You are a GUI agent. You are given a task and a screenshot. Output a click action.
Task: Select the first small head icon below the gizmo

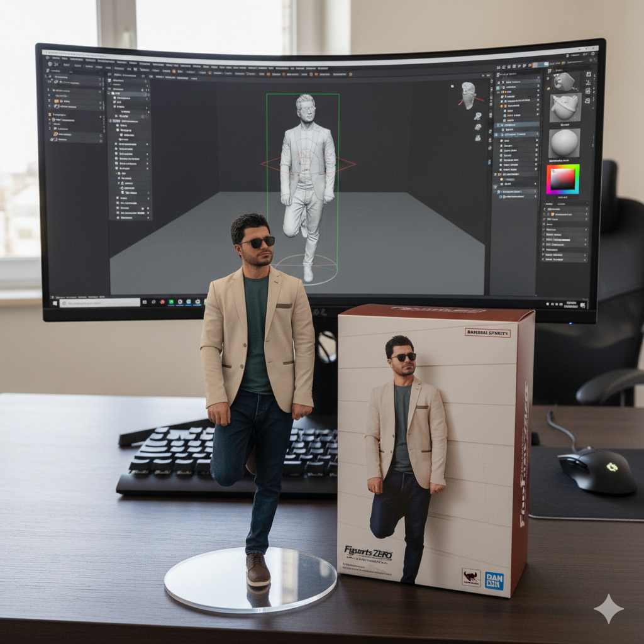pos(477,116)
